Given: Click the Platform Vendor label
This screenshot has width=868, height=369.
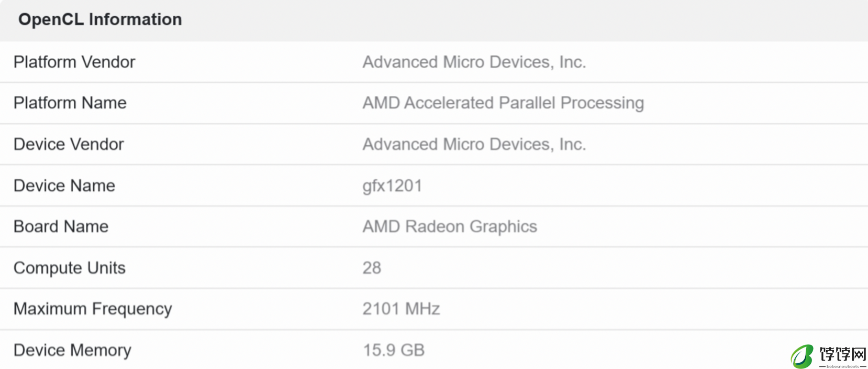Looking at the screenshot, I should coord(74,62).
